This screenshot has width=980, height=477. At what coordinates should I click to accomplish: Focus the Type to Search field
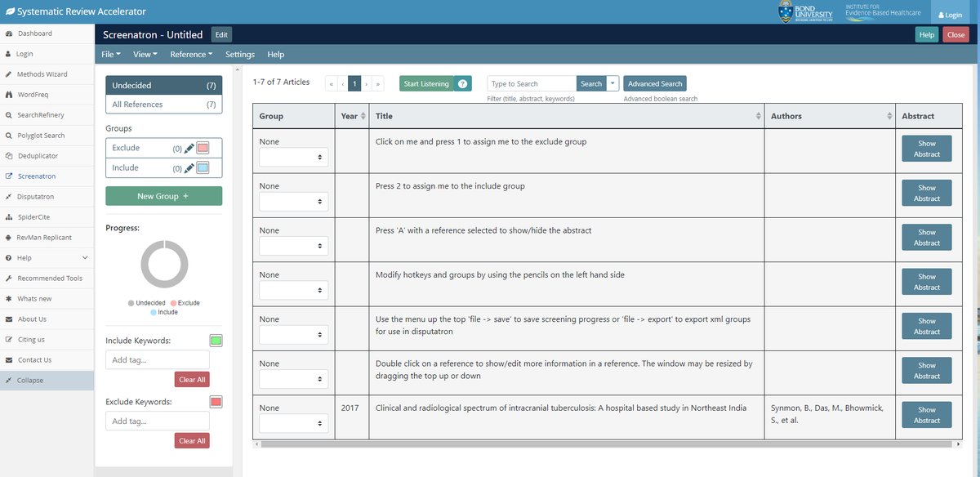(x=532, y=83)
